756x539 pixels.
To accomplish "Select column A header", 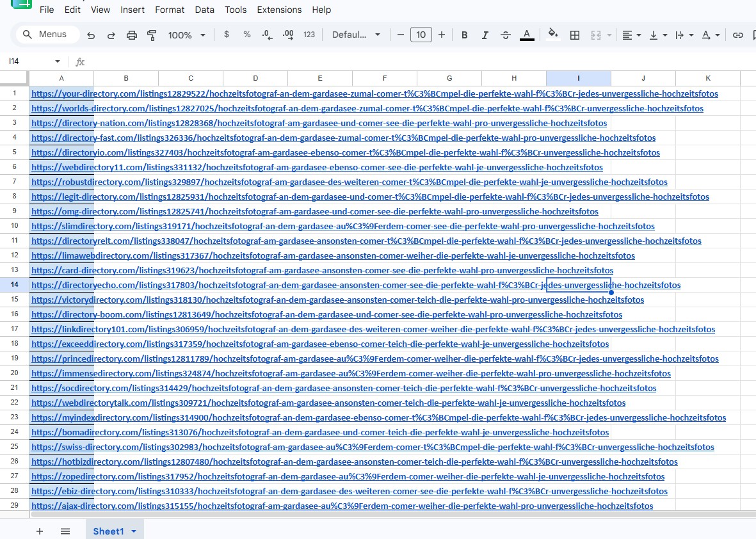I will 61,78.
